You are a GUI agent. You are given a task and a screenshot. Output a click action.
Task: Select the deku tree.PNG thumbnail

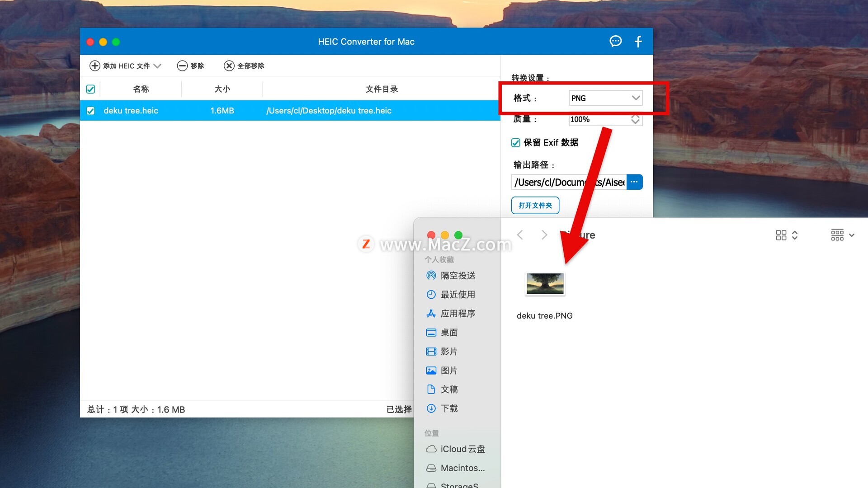545,284
